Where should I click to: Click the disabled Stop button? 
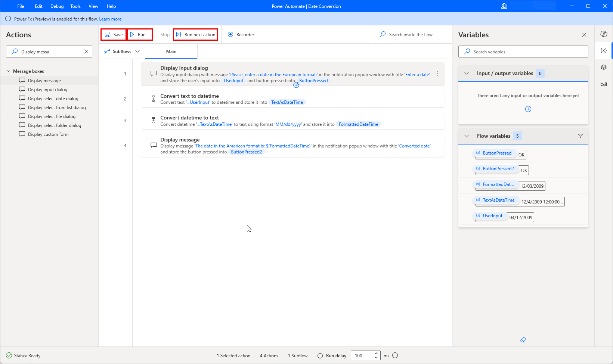[x=162, y=35]
